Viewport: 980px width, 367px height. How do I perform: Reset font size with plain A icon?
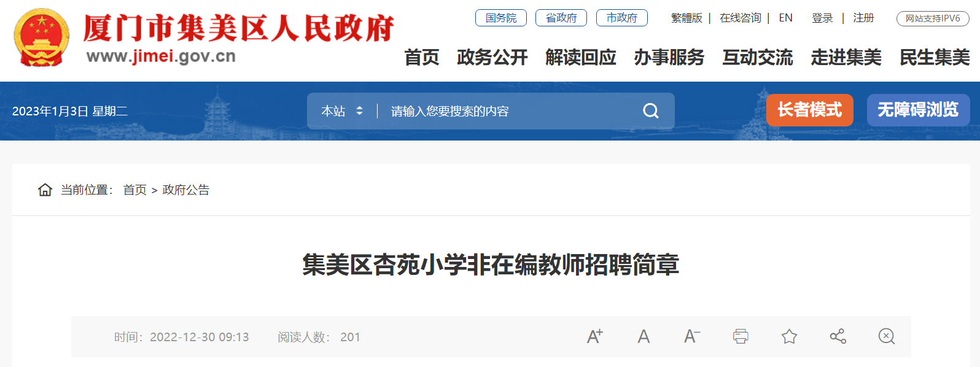point(644,336)
